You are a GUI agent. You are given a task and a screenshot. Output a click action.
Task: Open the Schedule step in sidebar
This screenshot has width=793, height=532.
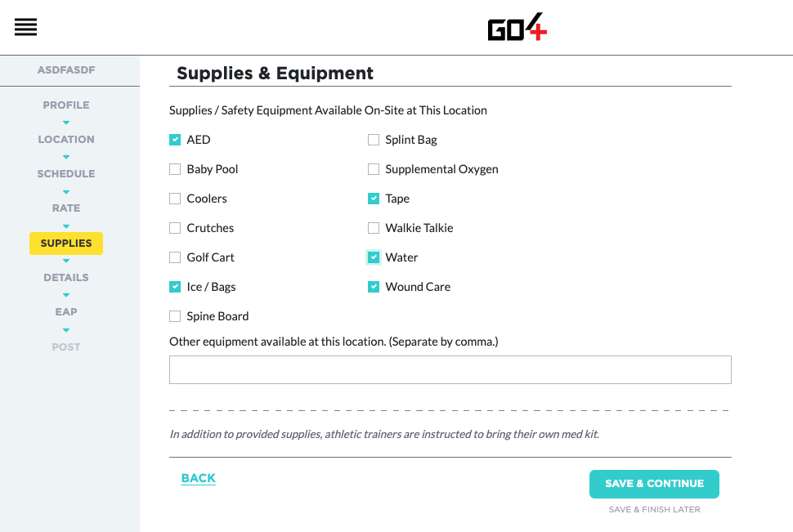[x=66, y=173]
